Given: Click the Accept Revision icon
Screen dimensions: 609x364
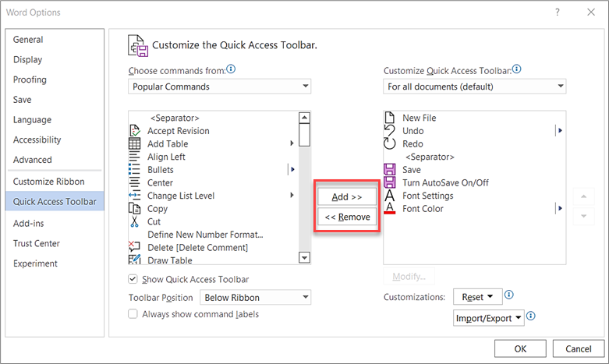Looking at the screenshot, I should click(x=134, y=131).
